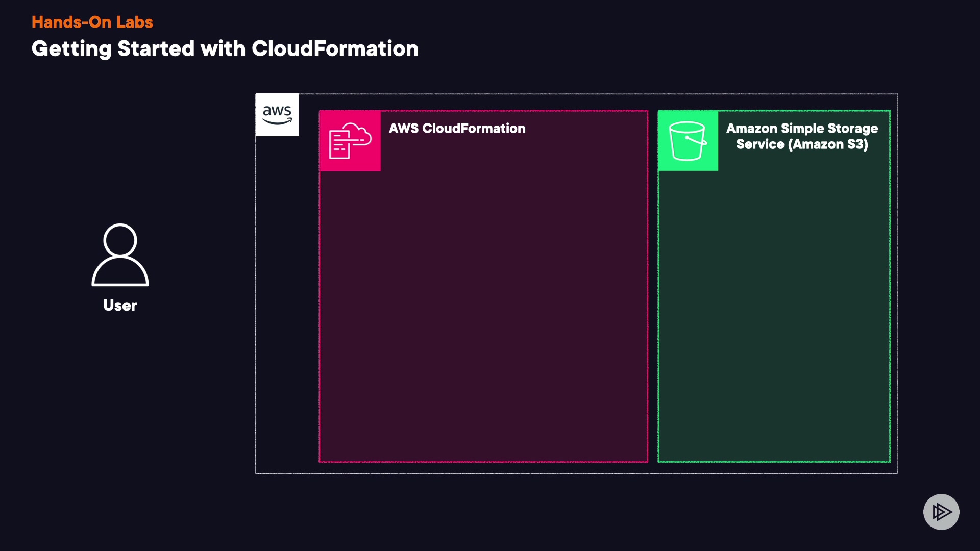
Task: Click the head circle of the User figure
Action: pos(120,240)
